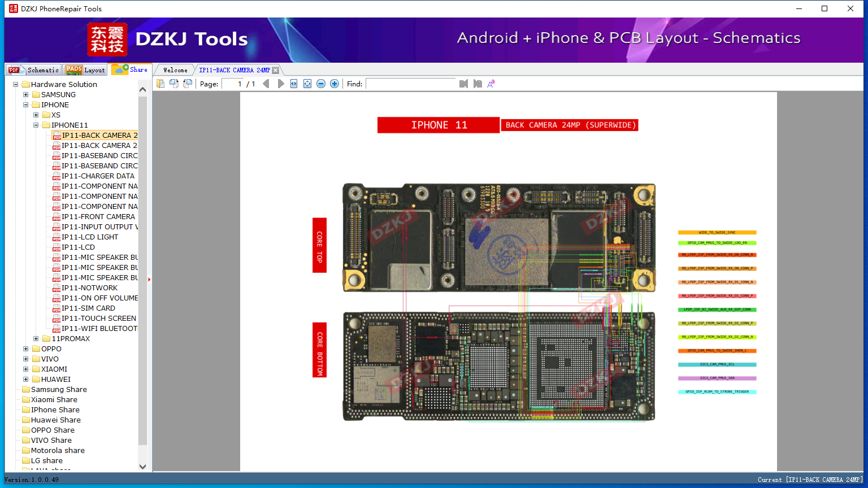This screenshot has height=488, width=868.
Task: Open IP11-LCD in the tree
Action: tap(79, 247)
